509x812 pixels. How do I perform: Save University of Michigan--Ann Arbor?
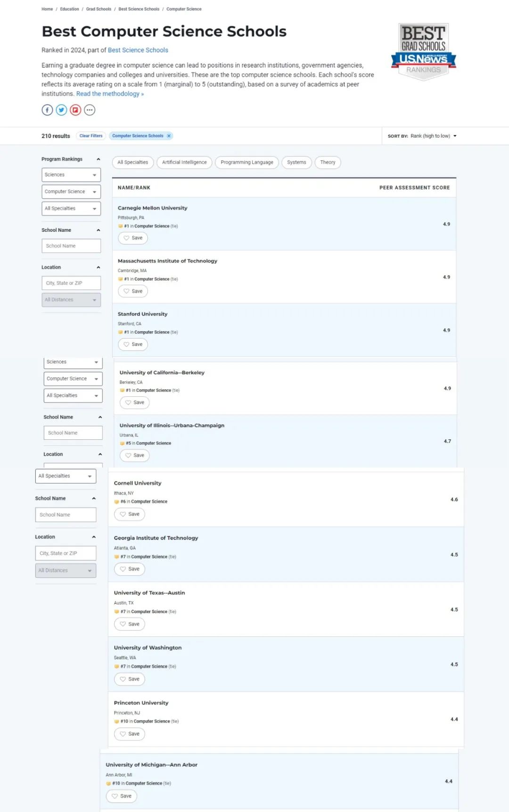point(122,796)
